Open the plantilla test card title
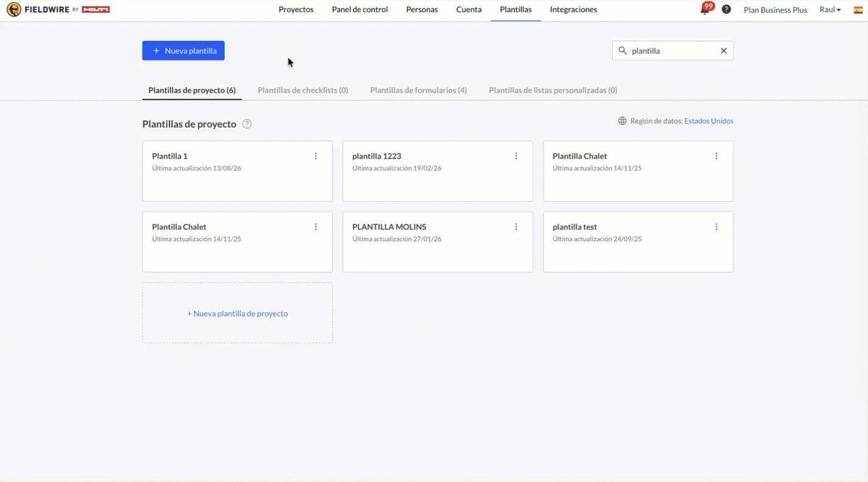 tap(575, 227)
